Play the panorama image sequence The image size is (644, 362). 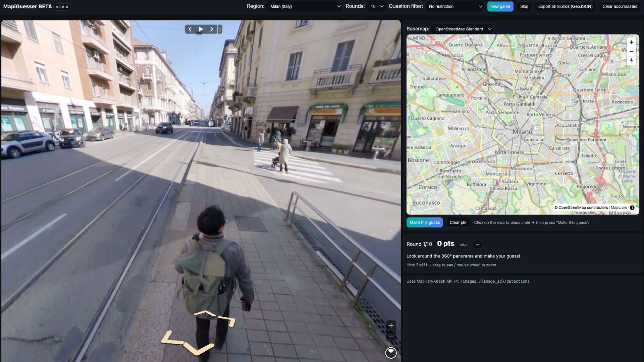click(201, 29)
